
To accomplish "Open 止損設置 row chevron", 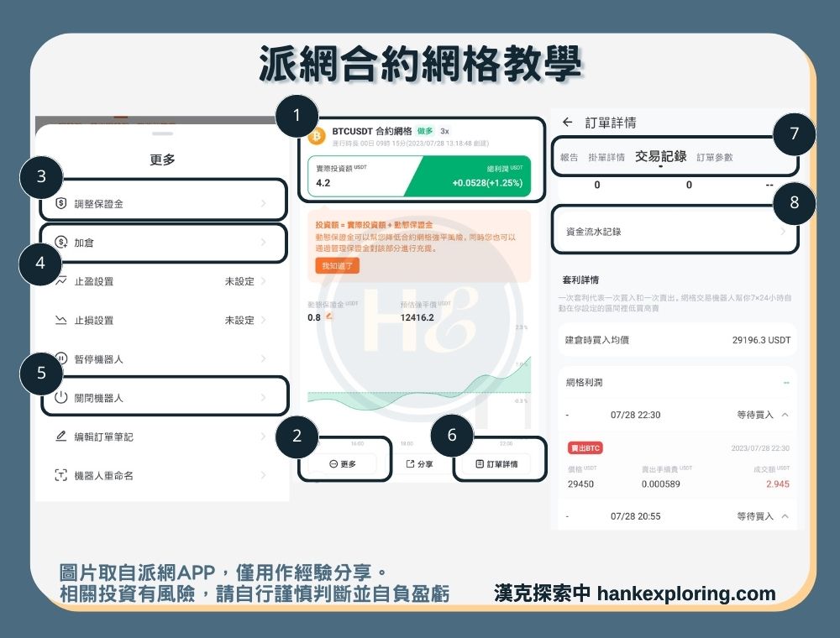I will (263, 320).
